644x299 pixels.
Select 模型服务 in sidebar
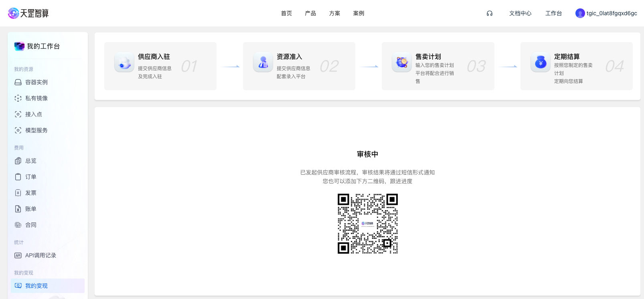click(48, 130)
